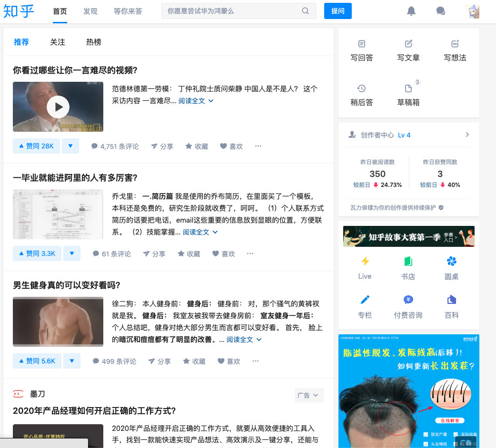The height and width of the screenshot is (448, 496).
Task: Open the hair loss ad image
Action: 409,391
